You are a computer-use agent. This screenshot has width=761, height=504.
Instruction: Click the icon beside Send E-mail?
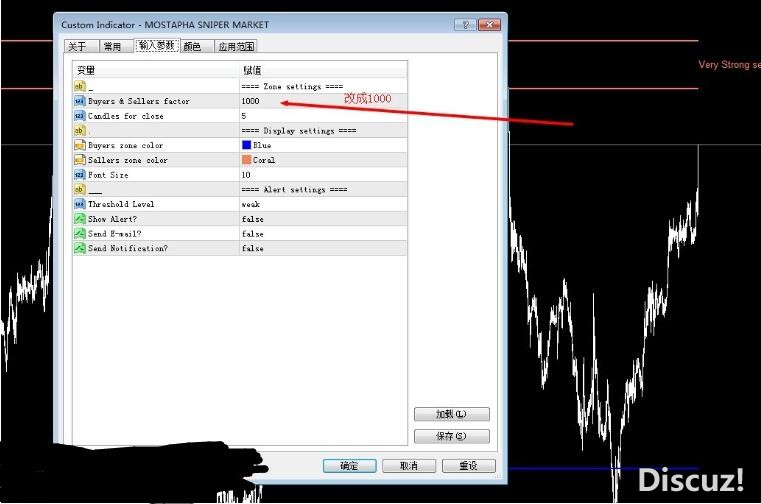coord(80,233)
